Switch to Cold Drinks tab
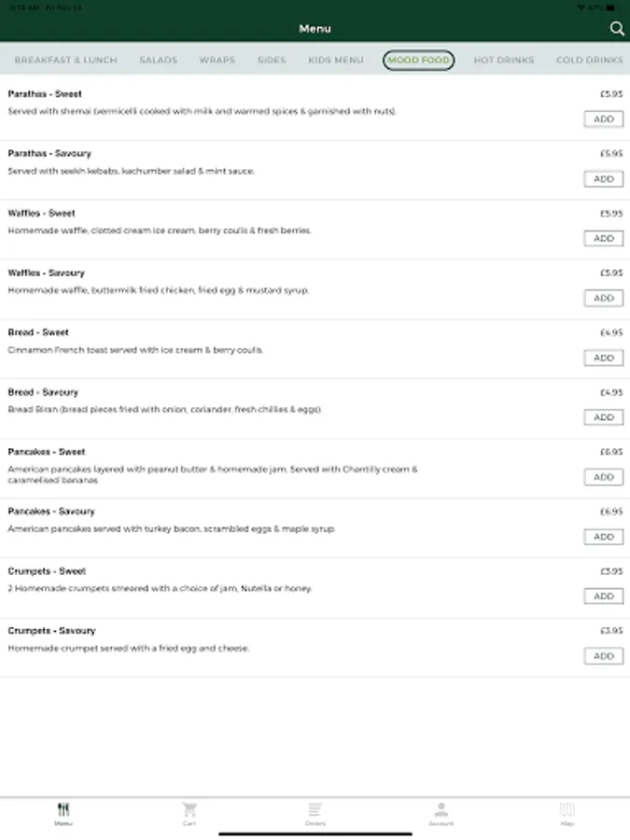This screenshot has width=630, height=840. pos(589,60)
